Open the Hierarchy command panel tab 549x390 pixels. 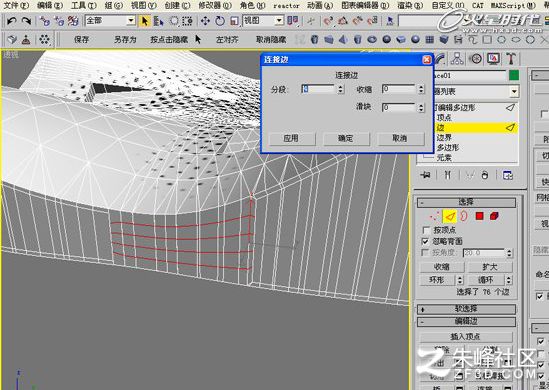click(457, 59)
